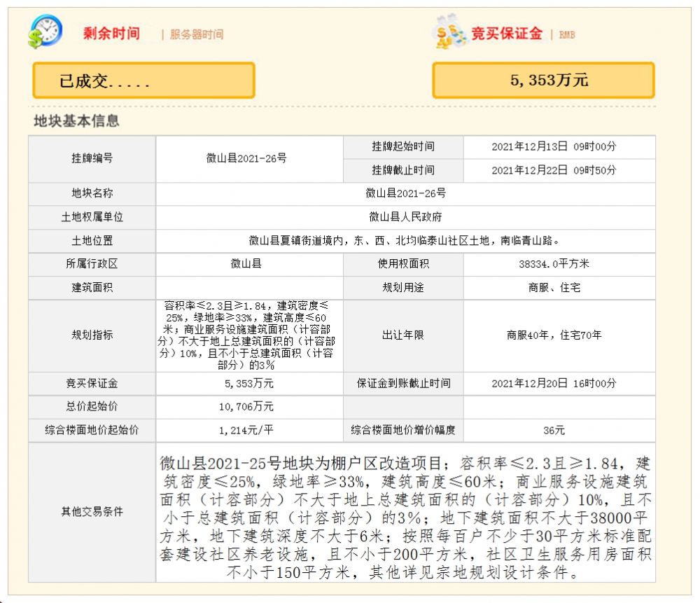The image size is (700, 603).
Task: Click the land location description starting 微山县夏镇街道
Action: 404,241
